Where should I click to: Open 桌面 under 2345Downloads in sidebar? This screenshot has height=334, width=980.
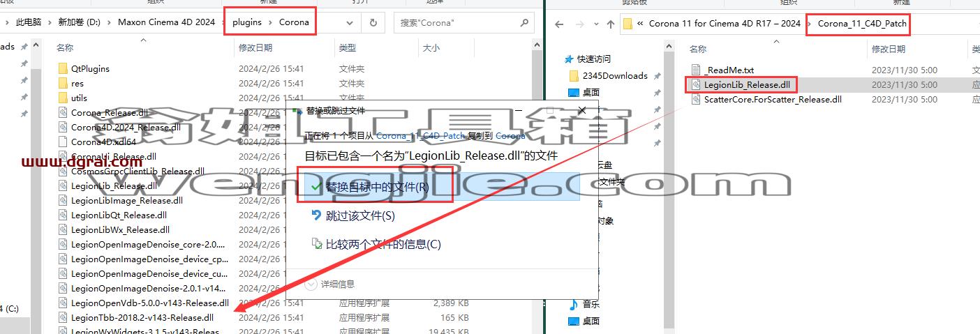[x=584, y=92]
